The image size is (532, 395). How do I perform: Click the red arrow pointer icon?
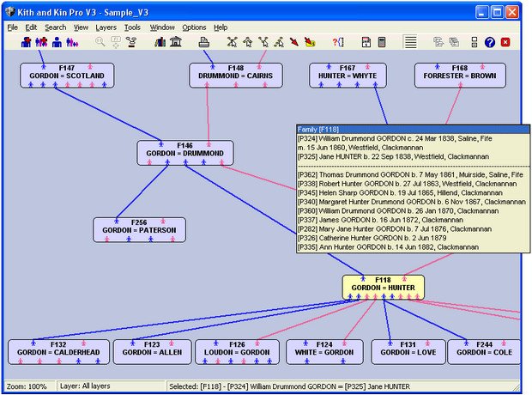coord(294,42)
